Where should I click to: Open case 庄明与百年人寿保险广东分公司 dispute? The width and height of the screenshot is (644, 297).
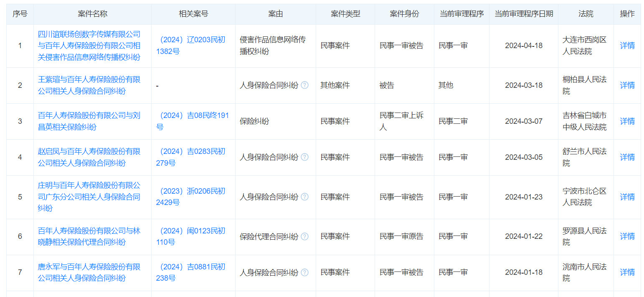(x=89, y=197)
